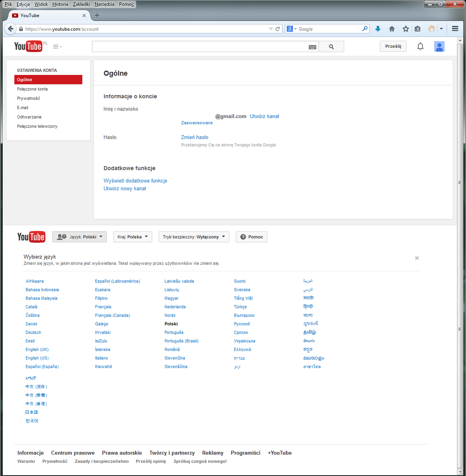Click Wyświetl dodatkowe funkcje link
466x476 pixels.
(x=135, y=181)
